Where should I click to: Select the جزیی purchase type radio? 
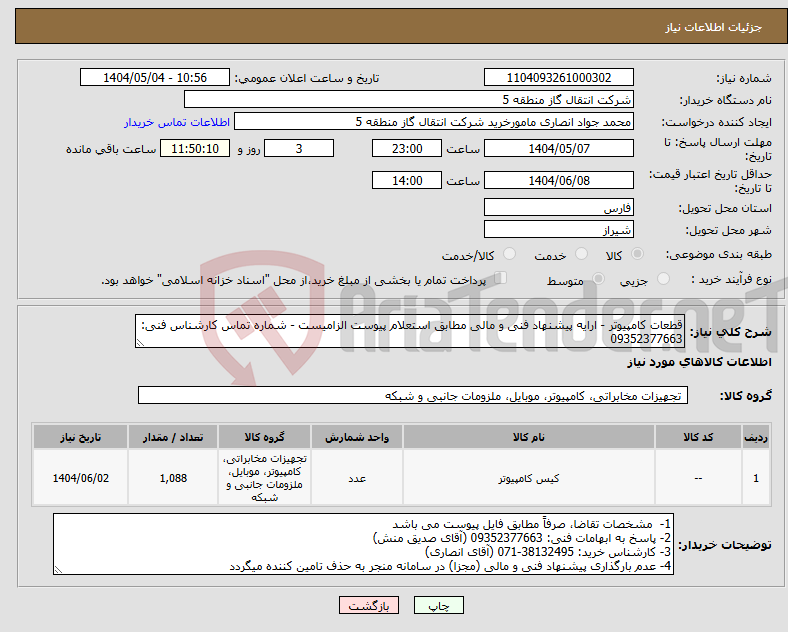(663, 278)
